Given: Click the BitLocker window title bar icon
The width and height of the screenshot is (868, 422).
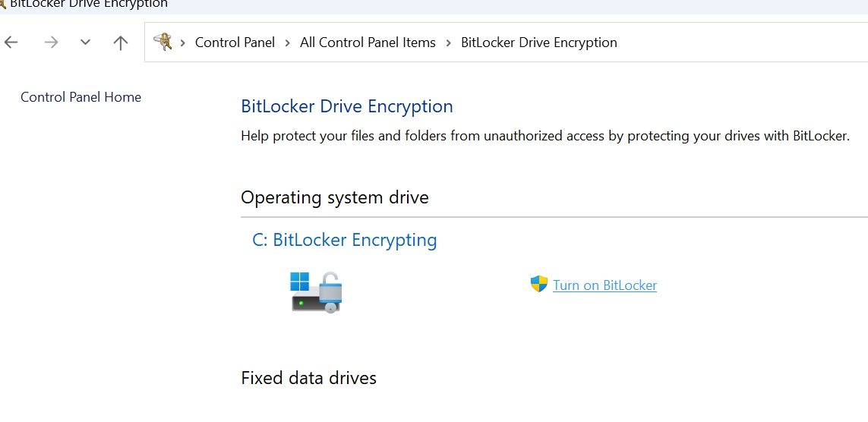Looking at the screenshot, I should pyautogui.click(x=3, y=4).
